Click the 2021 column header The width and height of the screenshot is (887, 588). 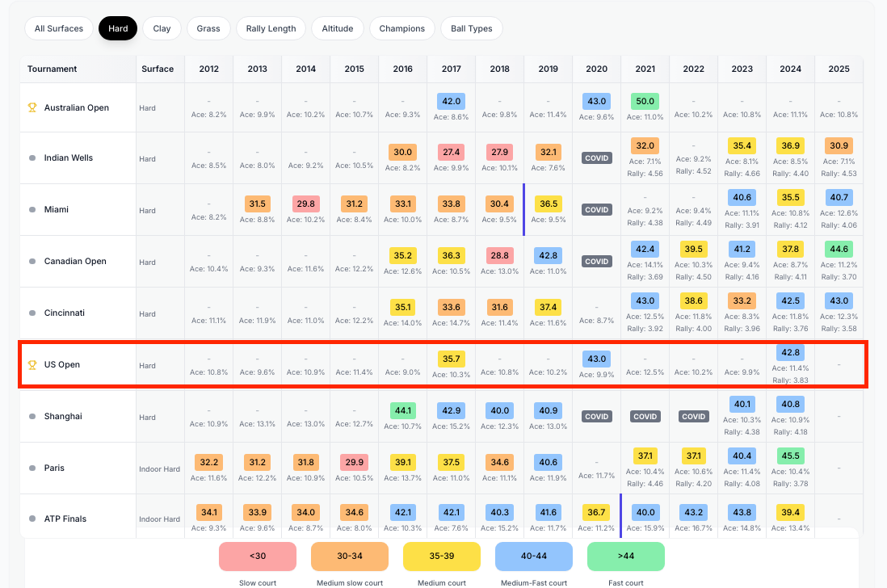pos(645,69)
